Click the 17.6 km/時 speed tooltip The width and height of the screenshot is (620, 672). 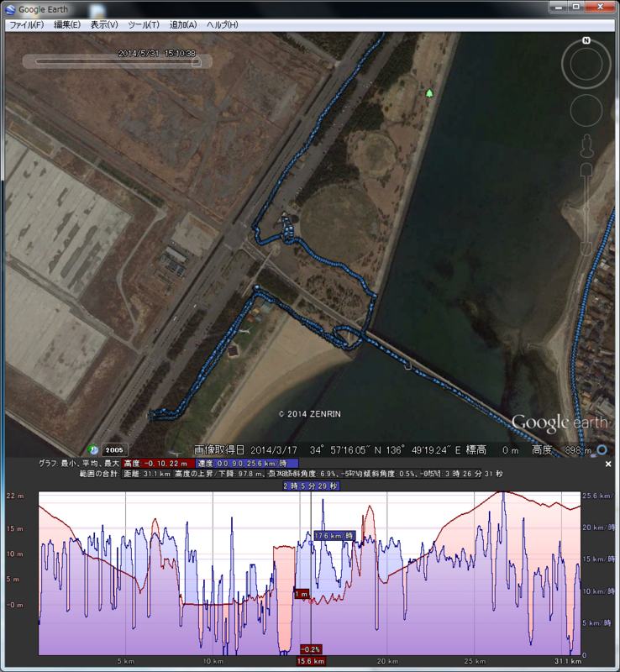[334, 536]
